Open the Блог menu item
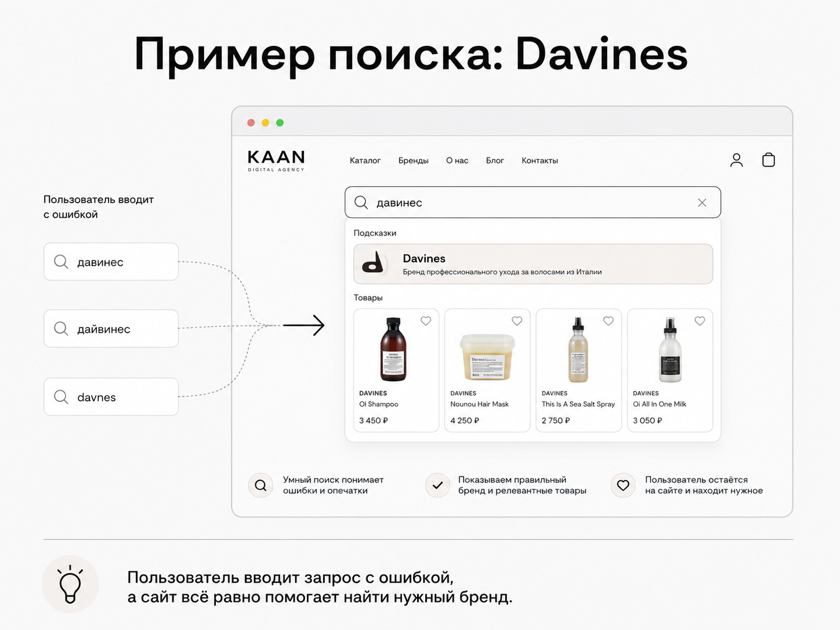Image resolution: width=840 pixels, height=630 pixels. coord(495,161)
